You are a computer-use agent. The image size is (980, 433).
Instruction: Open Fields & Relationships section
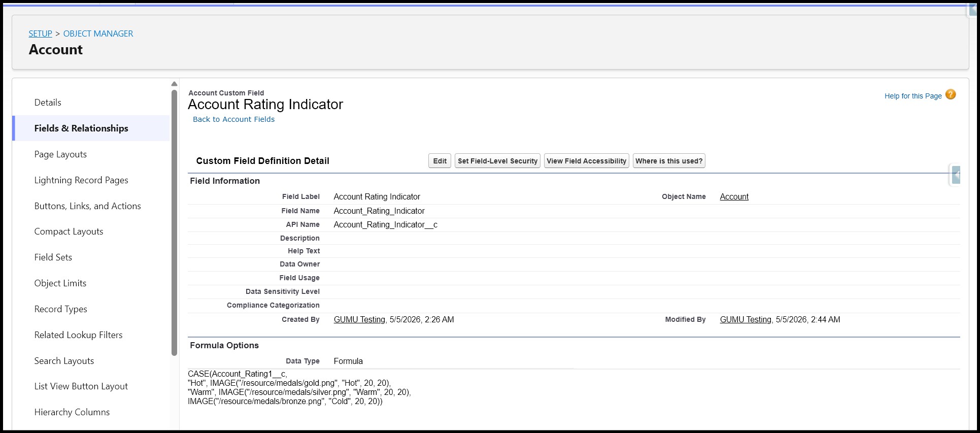coord(81,128)
